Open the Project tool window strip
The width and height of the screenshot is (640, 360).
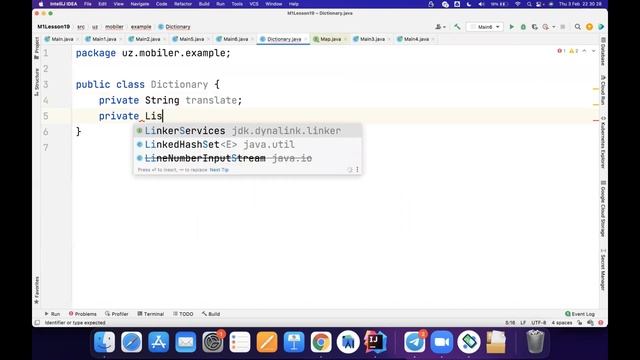(37, 48)
